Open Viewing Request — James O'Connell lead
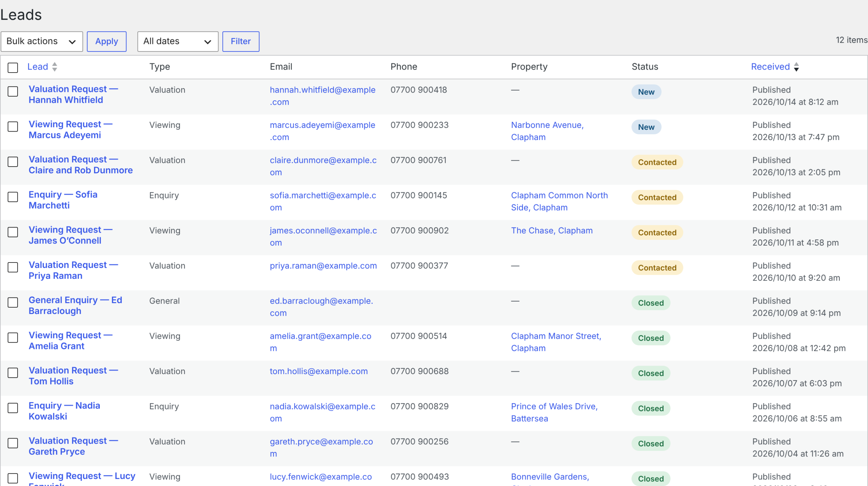The image size is (868, 486). [x=71, y=235]
